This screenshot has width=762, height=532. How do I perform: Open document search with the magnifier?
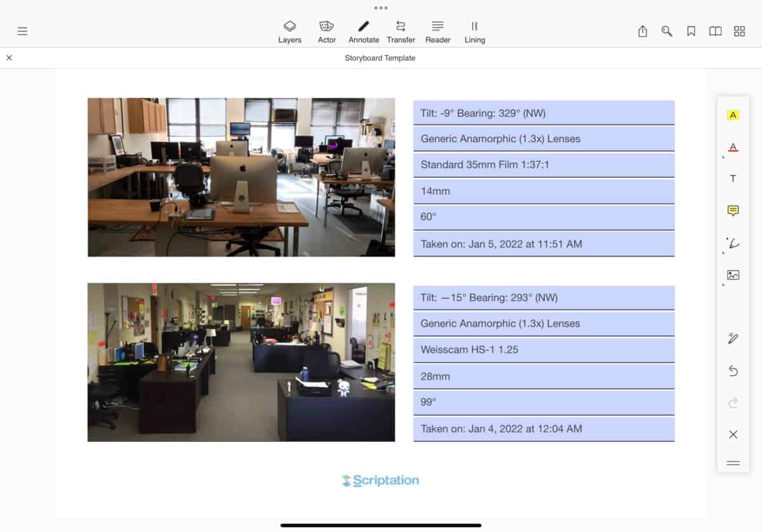pyautogui.click(x=667, y=30)
